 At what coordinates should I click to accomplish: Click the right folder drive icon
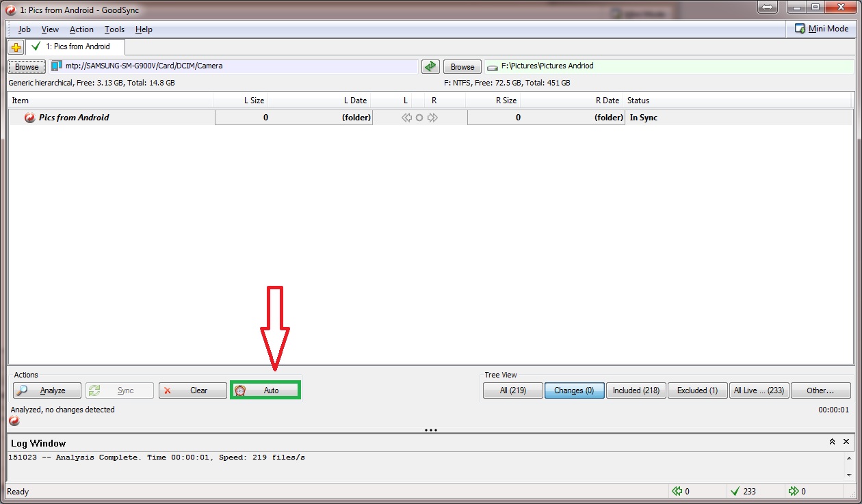[x=492, y=67]
